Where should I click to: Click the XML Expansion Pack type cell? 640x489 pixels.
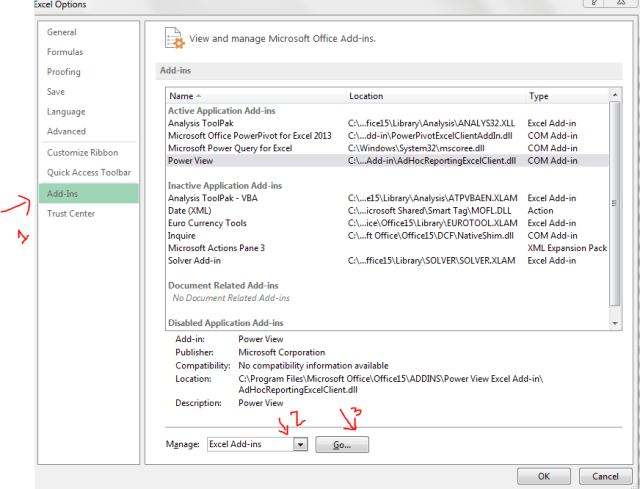(x=567, y=248)
